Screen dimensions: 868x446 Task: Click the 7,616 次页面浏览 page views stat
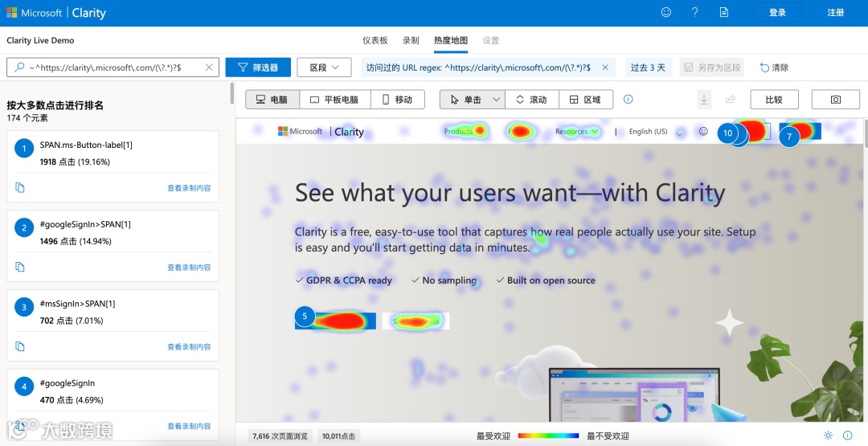click(x=280, y=436)
